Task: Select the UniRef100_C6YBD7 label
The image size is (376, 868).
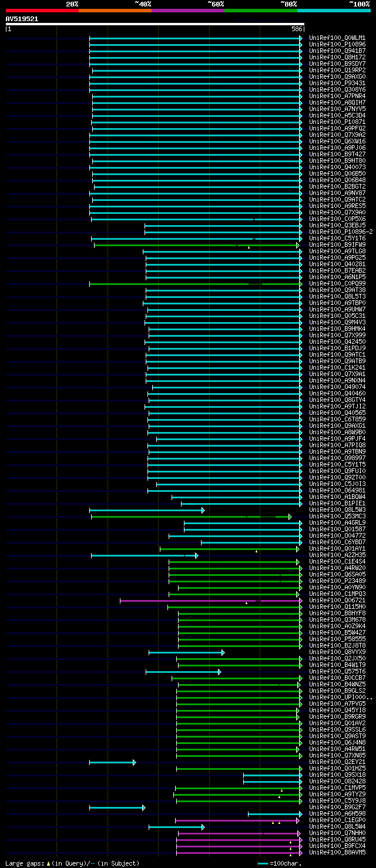Action: click(337, 542)
